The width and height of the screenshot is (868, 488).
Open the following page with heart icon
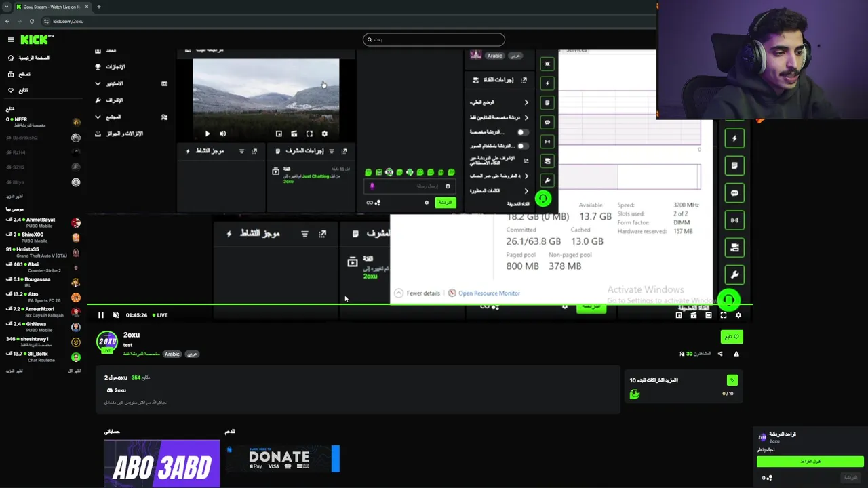[18, 90]
